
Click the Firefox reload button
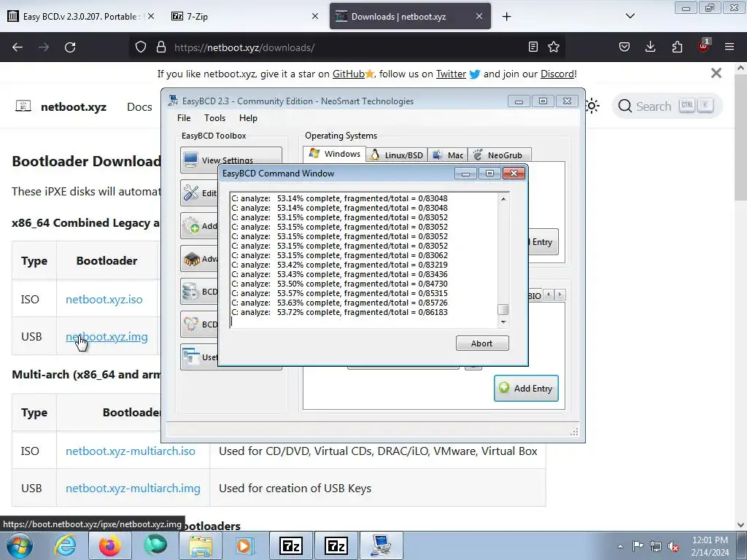coord(70,47)
